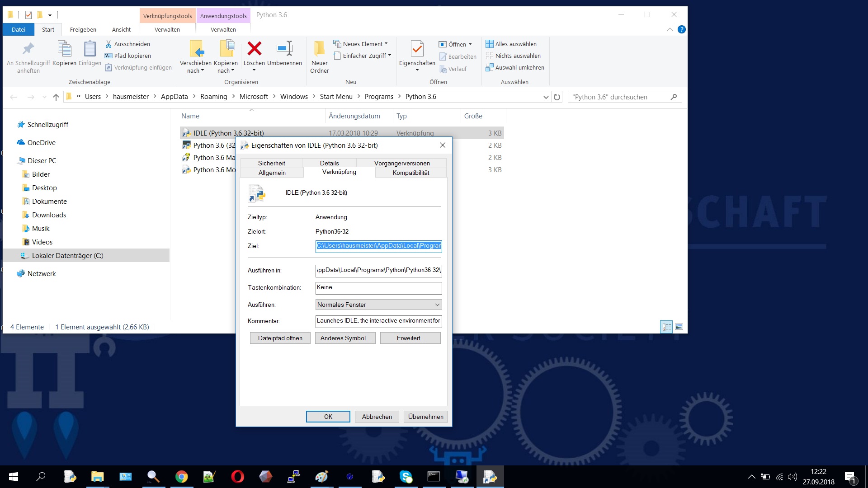Click Neuer Ordner icon
Viewport: 868px width, 488px height.
[x=319, y=48]
